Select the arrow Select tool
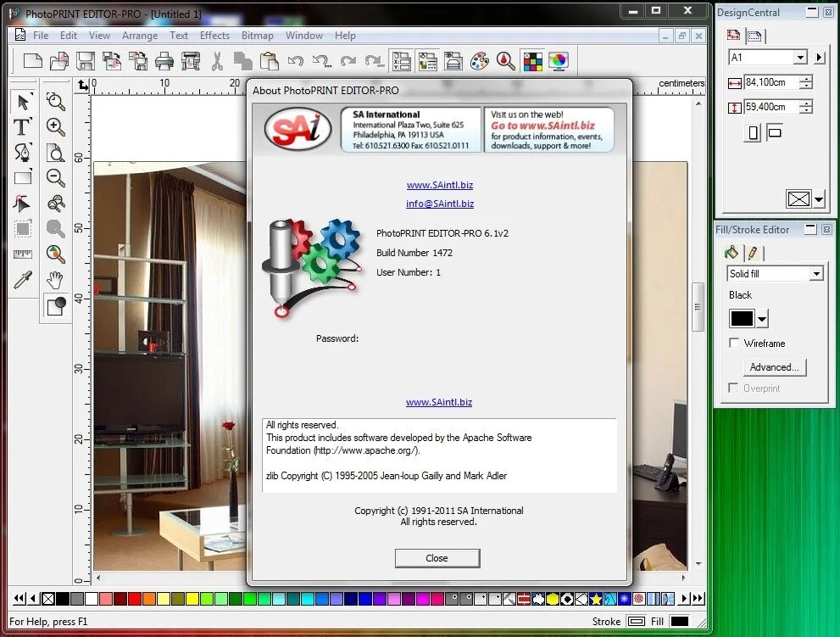Viewport: 840px width, 637px height. pos(23,101)
